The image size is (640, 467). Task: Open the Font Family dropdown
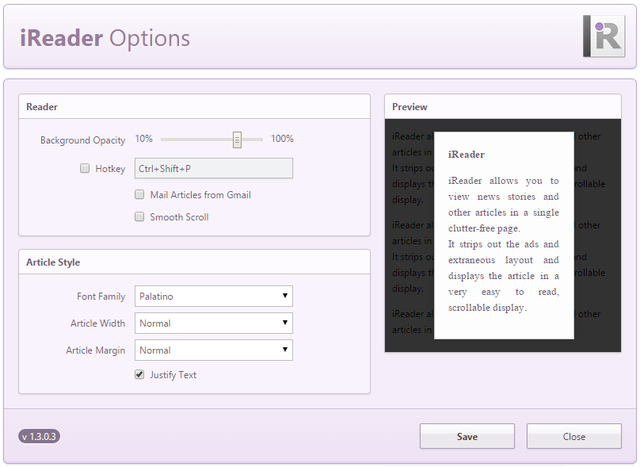click(213, 296)
